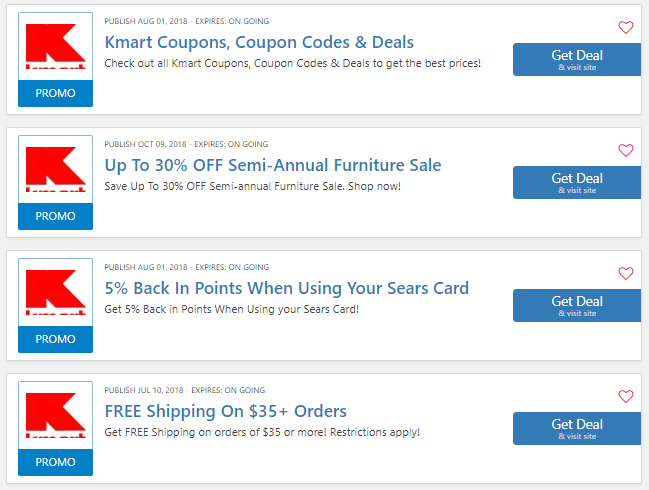
Task: Toggle heart on FREE Shipping deal
Action: [x=625, y=396]
